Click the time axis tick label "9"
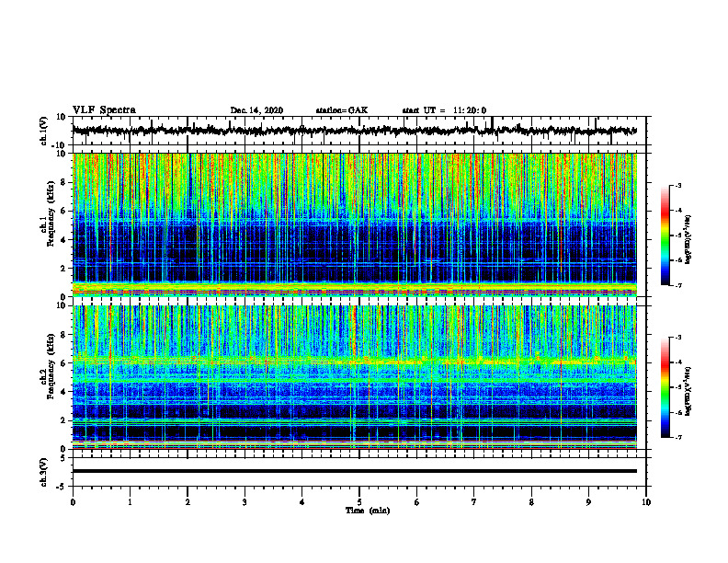 click(588, 502)
